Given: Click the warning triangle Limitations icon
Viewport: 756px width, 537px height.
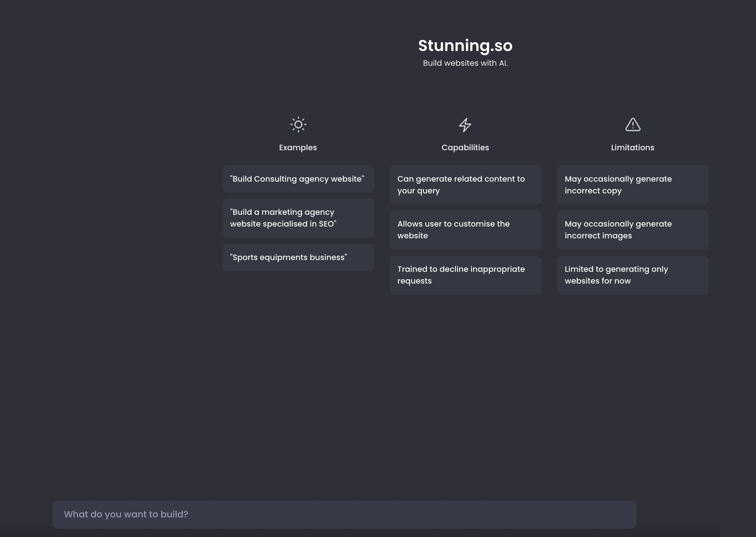Looking at the screenshot, I should 633,125.
